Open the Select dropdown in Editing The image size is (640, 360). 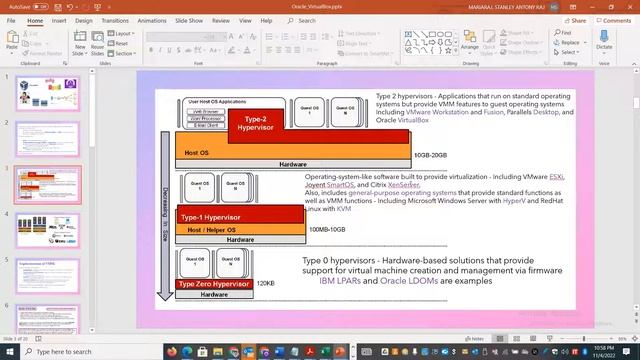567,52
